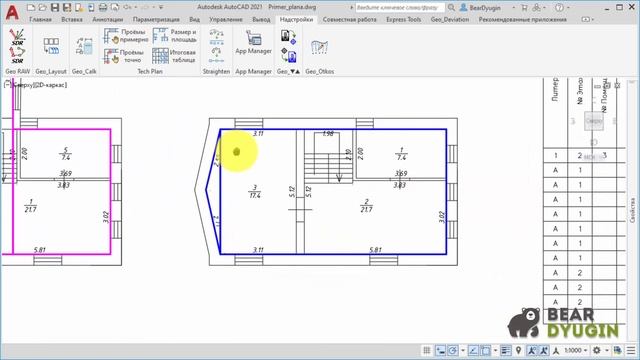Image resolution: width=640 pixels, height=360 pixels.
Task: Click the Open file folder icon
Action: pyautogui.click(x=42, y=7)
